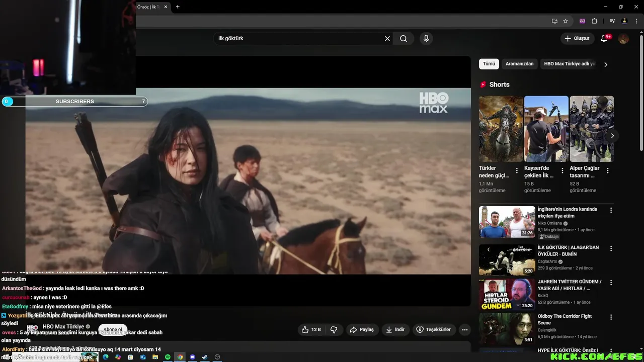Screen dimensions: 644x362
Task: Click the install app icon in address bar
Action: click(554, 21)
